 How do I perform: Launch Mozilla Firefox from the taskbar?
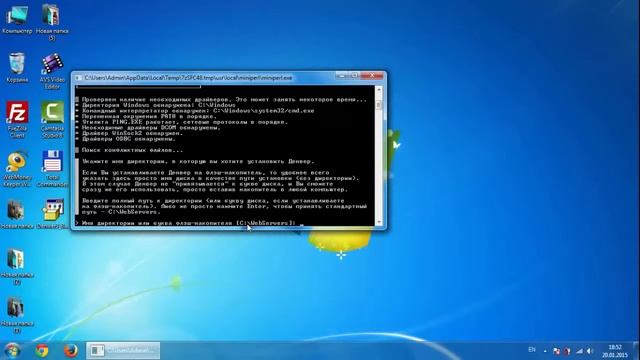coord(71,351)
